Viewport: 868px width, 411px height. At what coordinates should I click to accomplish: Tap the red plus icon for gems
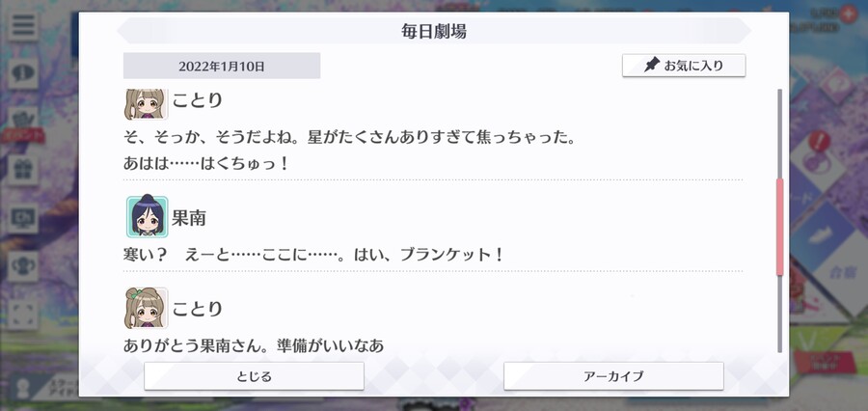[847, 14]
